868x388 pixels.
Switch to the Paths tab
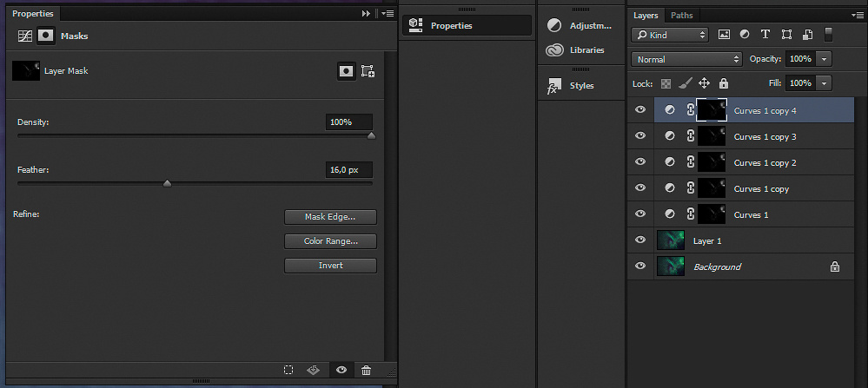click(x=681, y=16)
